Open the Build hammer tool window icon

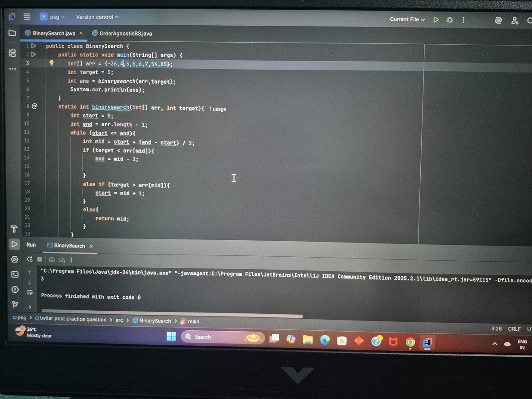pyautogui.click(x=13, y=229)
